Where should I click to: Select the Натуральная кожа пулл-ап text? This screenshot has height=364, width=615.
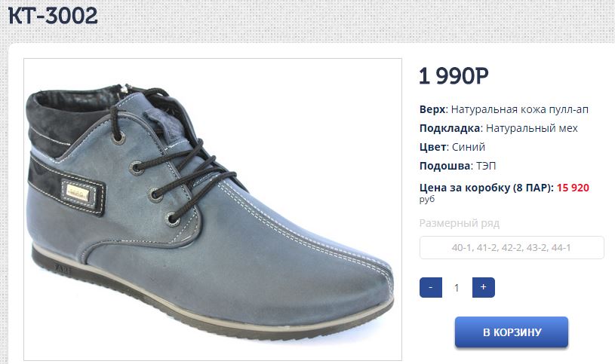[520, 109]
